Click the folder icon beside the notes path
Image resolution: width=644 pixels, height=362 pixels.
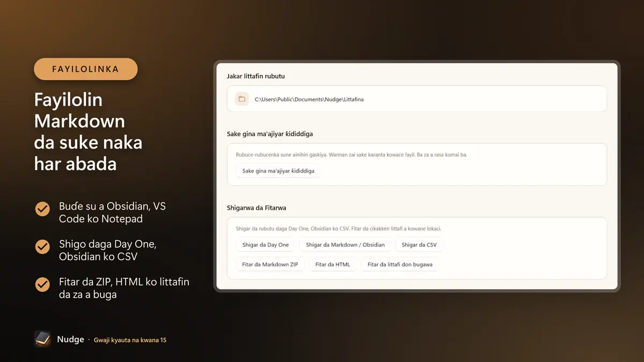point(242,99)
